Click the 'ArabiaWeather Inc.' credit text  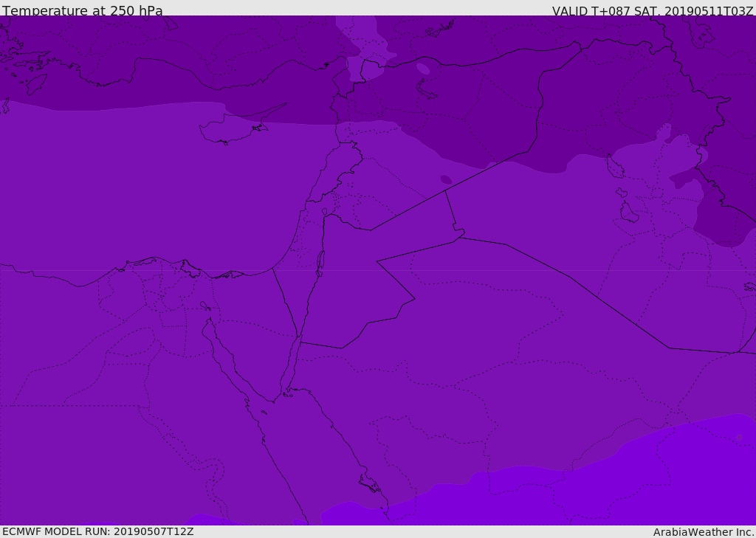(704, 532)
